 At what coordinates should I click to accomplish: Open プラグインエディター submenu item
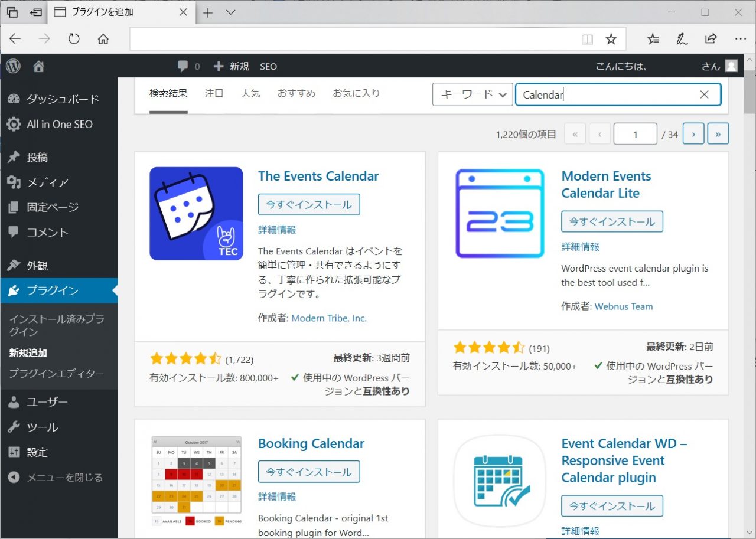coord(57,374)
